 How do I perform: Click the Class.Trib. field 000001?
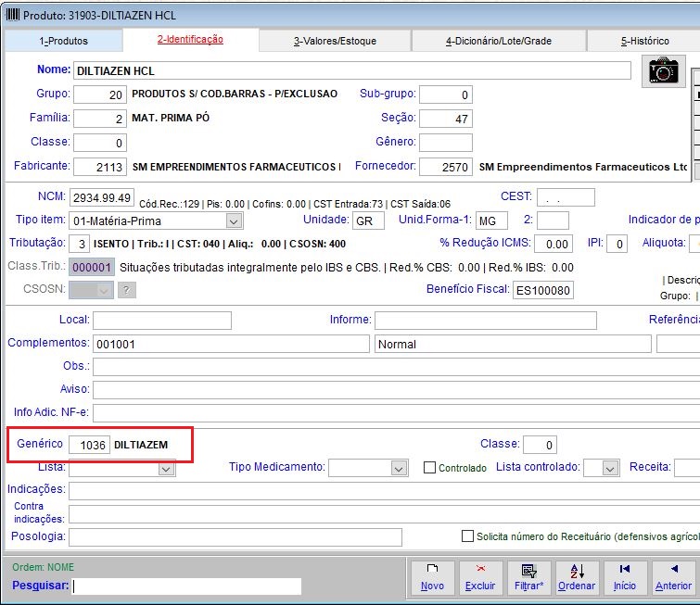pos(92,267)
